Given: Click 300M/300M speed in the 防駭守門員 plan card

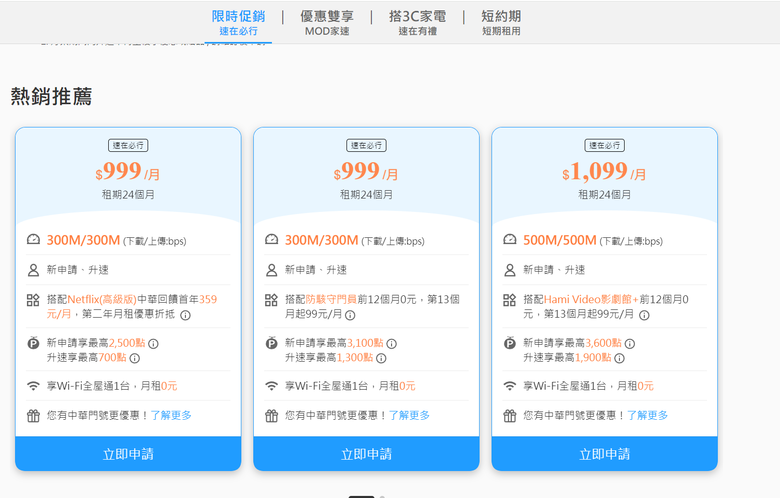Looking at the screenshot, I should point(321,240).
